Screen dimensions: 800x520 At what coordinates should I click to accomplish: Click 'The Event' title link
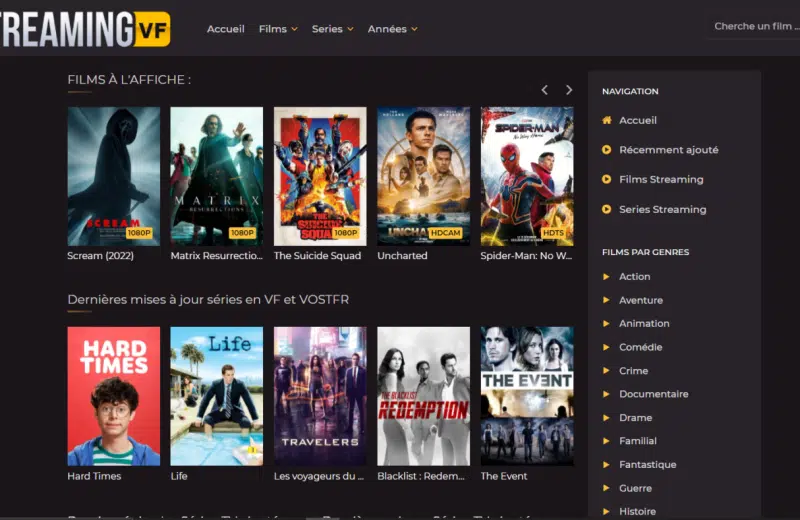[x=504, y=476]
